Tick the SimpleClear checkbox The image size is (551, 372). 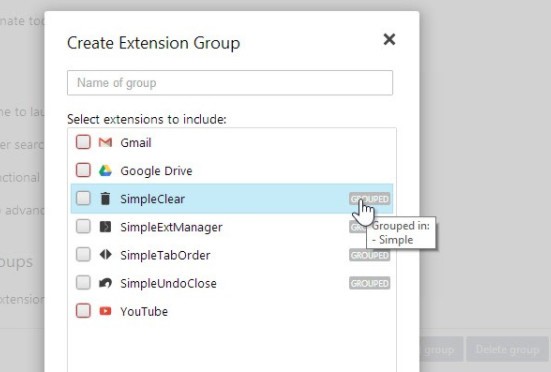pos(83,198)
